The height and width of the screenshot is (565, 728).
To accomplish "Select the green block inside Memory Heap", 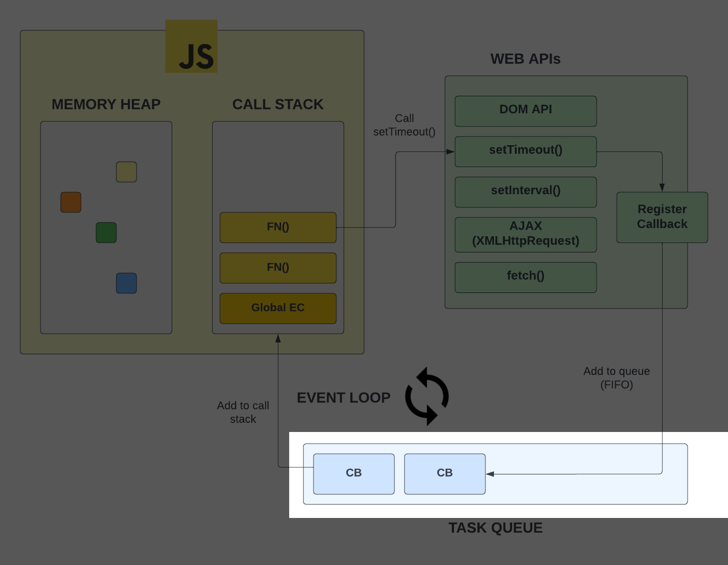I will point(106,233).
